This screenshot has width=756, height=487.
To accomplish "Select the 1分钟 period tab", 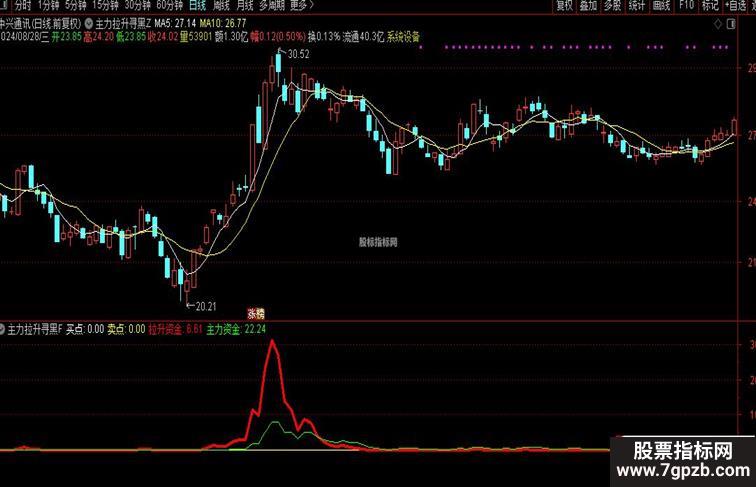I will click(x=48, y=6).
